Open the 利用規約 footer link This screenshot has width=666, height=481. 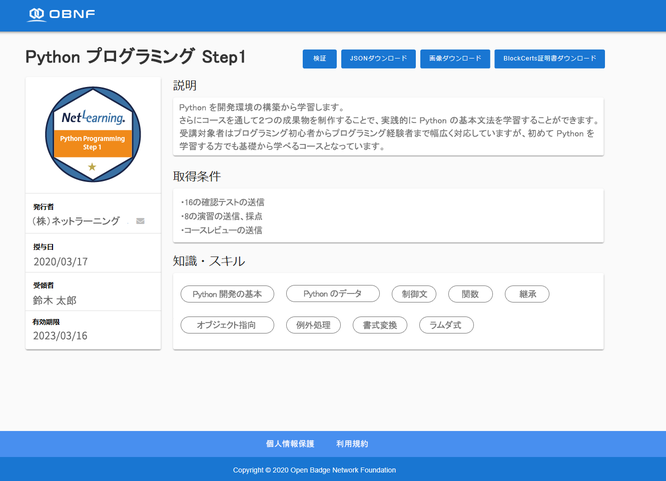(x=352, y=444)
